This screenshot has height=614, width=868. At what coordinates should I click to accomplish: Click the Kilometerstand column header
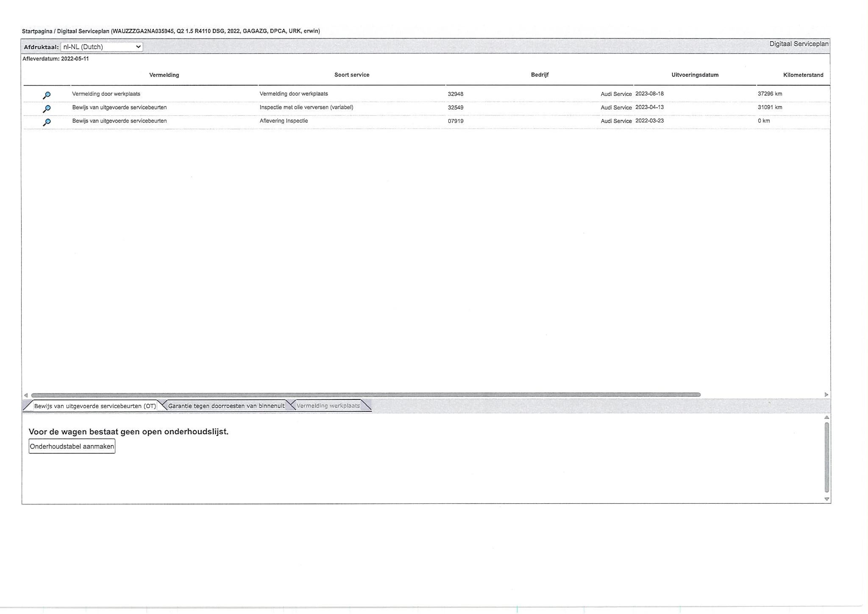click(x=803, y=75)
